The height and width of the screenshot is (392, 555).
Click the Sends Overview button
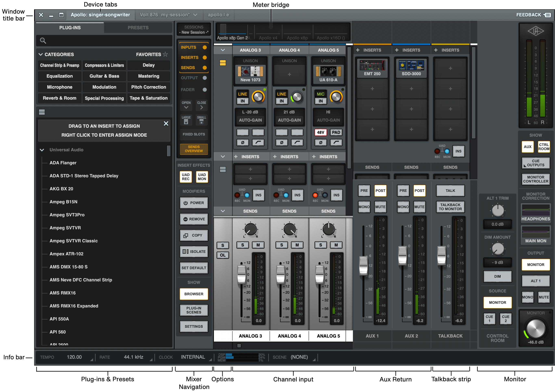[x=194, y=149]
